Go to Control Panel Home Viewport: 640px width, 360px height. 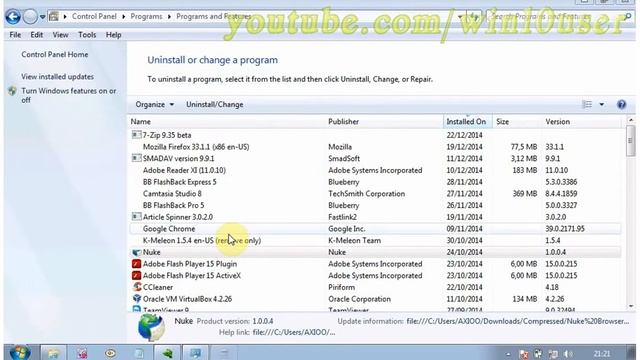pyautogui.click(x=55, y=55)
